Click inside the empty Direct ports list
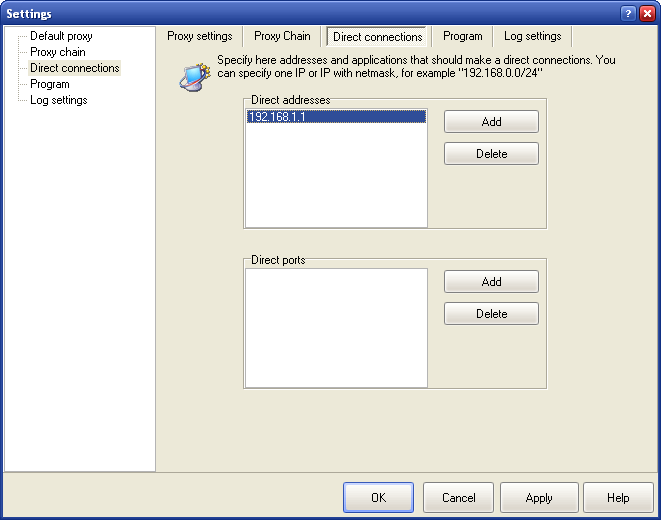Image resolution: width=661 pixels, height=520 pixels. coord(335,327)
